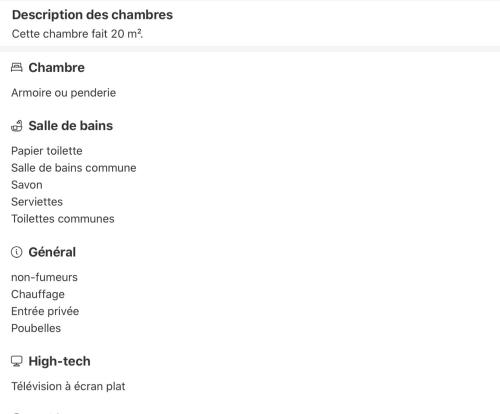Select the Entrée privée entry
Viewport: 500px width, 414px height.
45,311
